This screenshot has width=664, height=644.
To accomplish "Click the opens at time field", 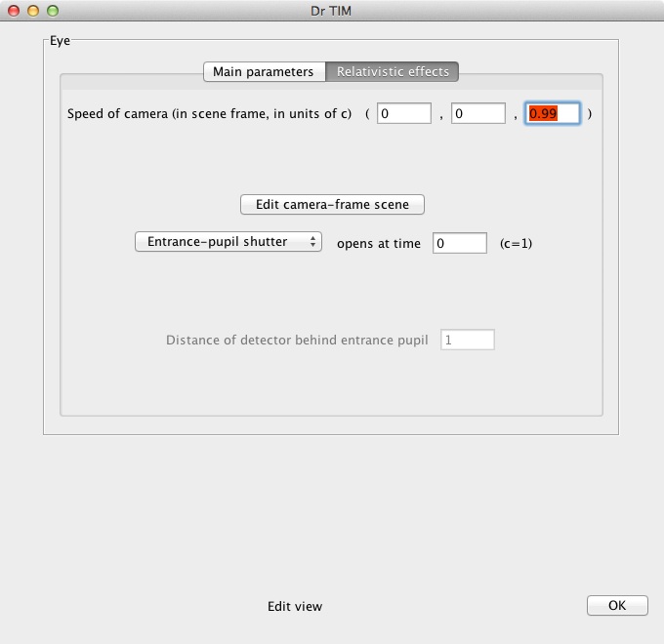I will [x=460, y=243].
